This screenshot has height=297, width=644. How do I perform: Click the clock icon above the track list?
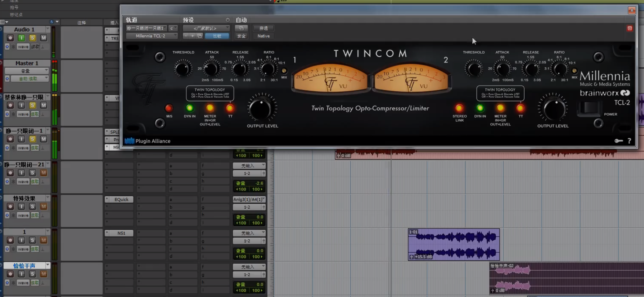[x=51, y=22]
